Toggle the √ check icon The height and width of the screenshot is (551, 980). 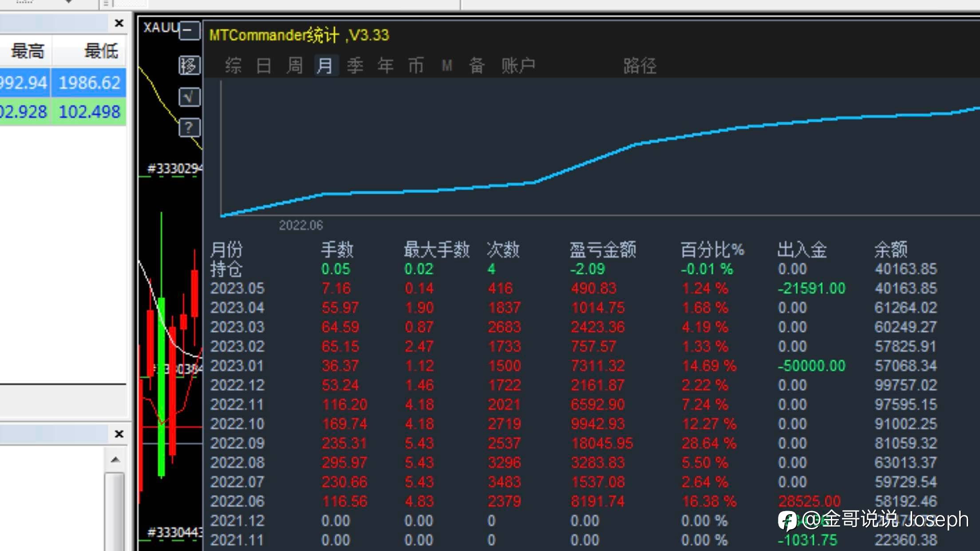[190, 97]
